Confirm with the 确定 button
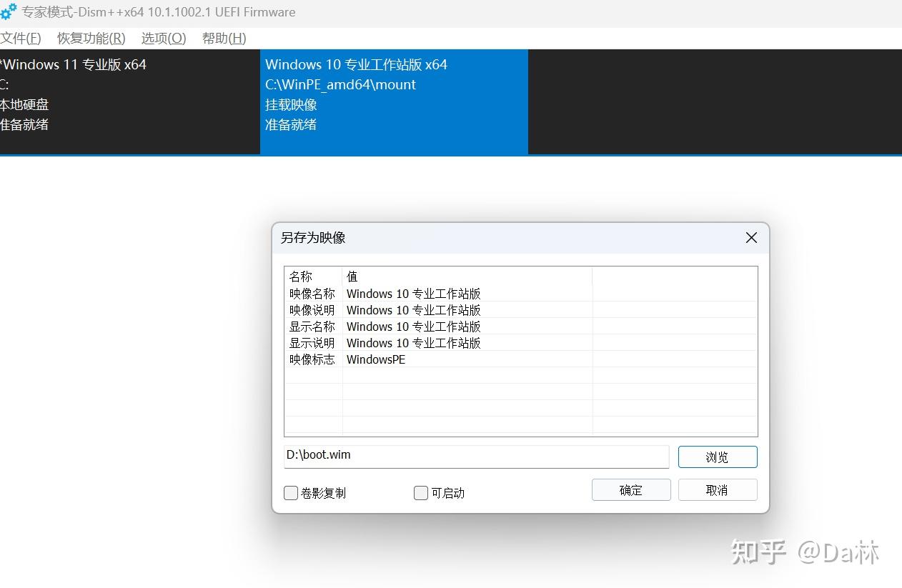 631,490
